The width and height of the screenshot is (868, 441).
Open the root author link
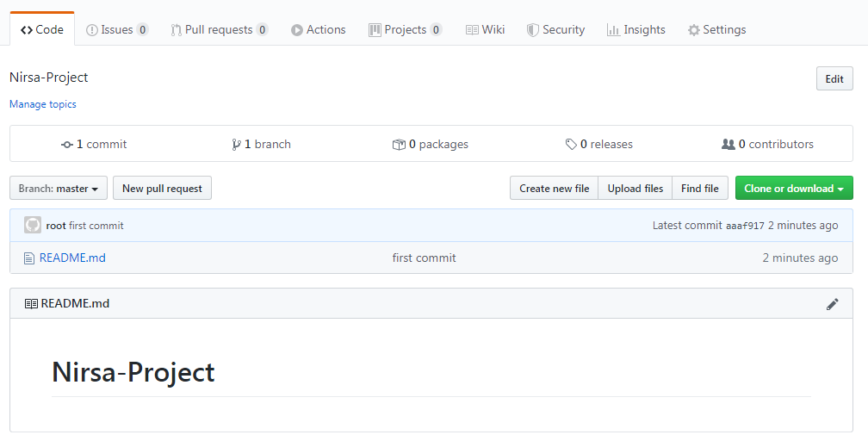tap(56, 226)
